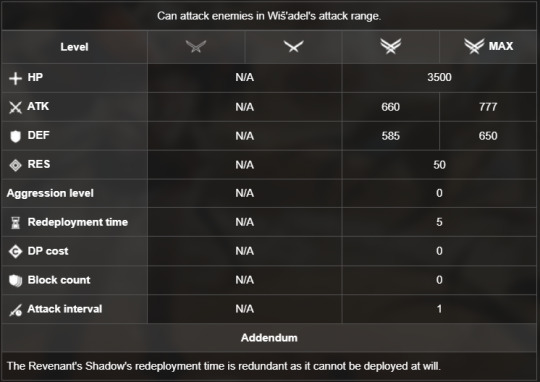This screenshot has height=382, width=540.
Task: Click the DEF shield icon
Action: [15, 136]
